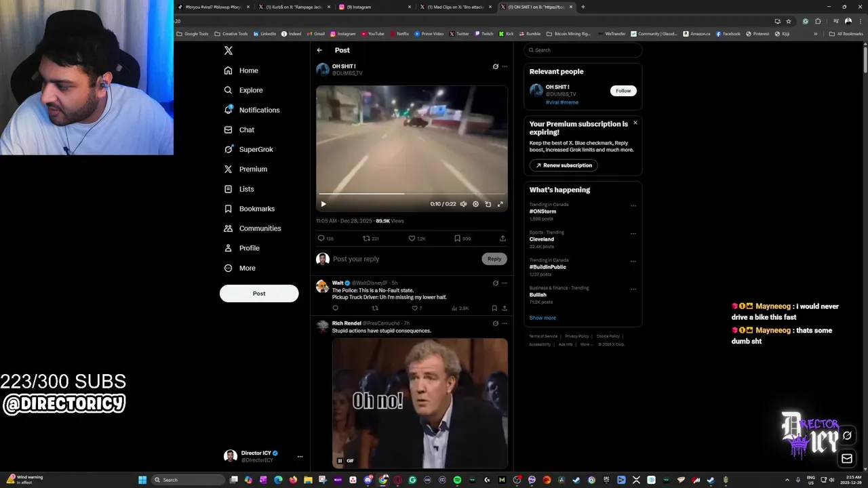Expand the More menu in sidebar
Image resolution: width=868 pixels, height=488 pixels.
tap(240, 268)
